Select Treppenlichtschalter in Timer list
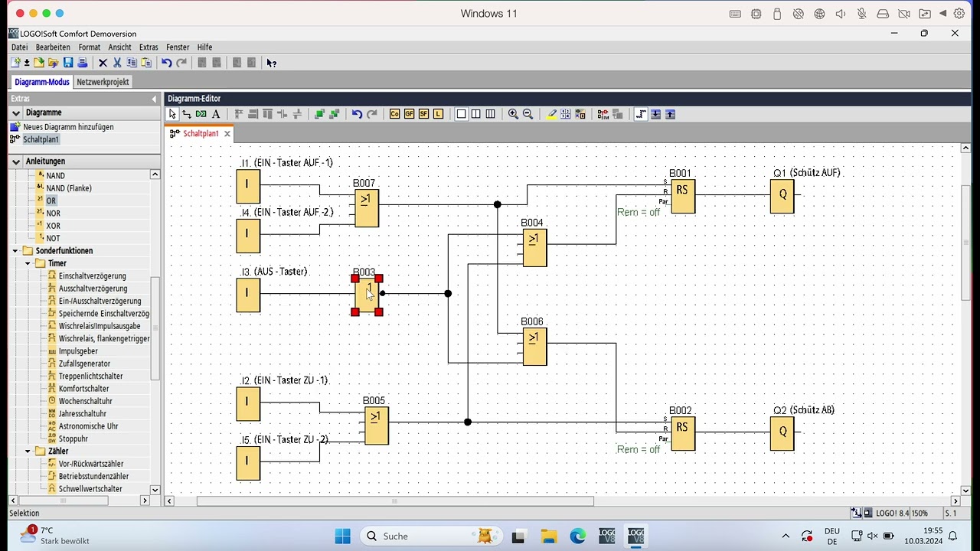Image resolution: width=980 pixels, height=551 pixels. [90, 377]
